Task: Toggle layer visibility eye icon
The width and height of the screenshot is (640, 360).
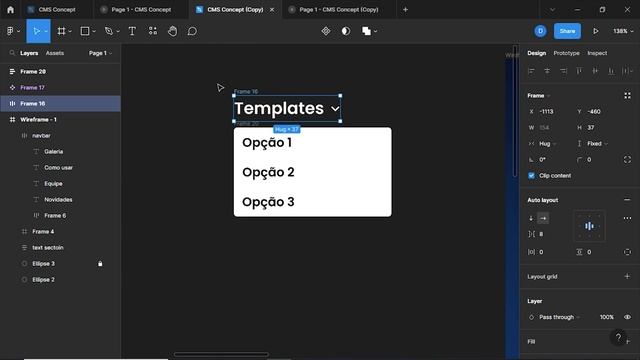Action: 627,317
